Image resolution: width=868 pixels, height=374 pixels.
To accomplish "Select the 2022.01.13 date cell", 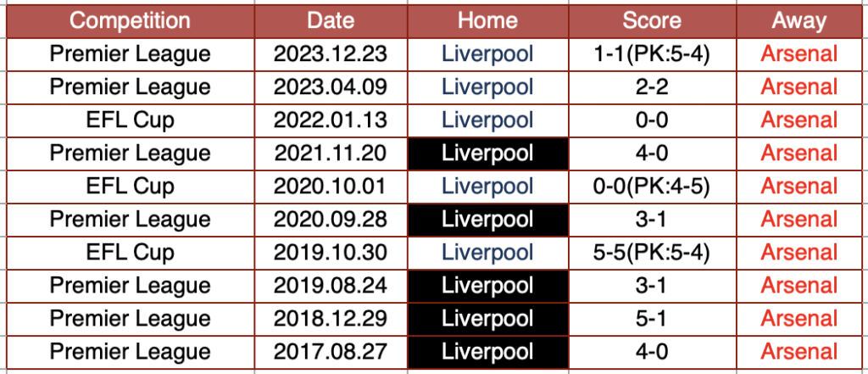I will click(x=330, y=120).
